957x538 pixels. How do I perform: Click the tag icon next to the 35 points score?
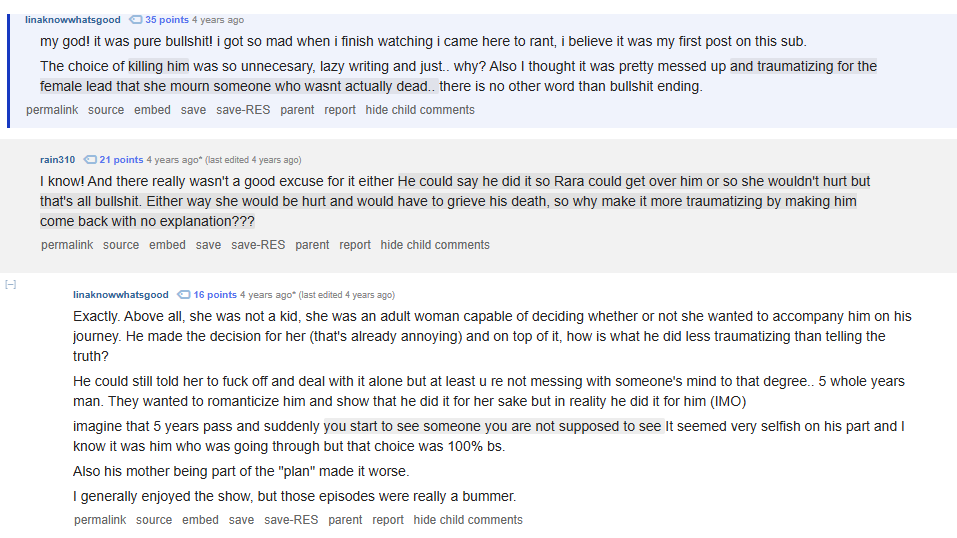point(136,20)
